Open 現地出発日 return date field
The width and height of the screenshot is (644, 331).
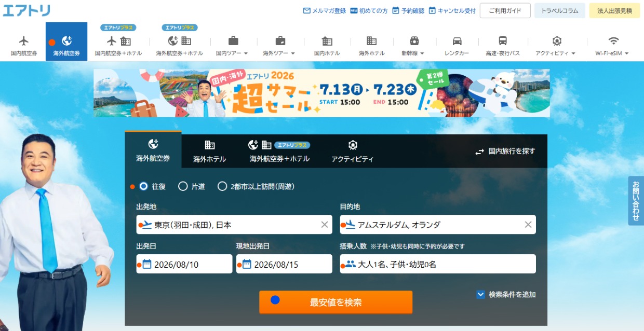(284, 264)
